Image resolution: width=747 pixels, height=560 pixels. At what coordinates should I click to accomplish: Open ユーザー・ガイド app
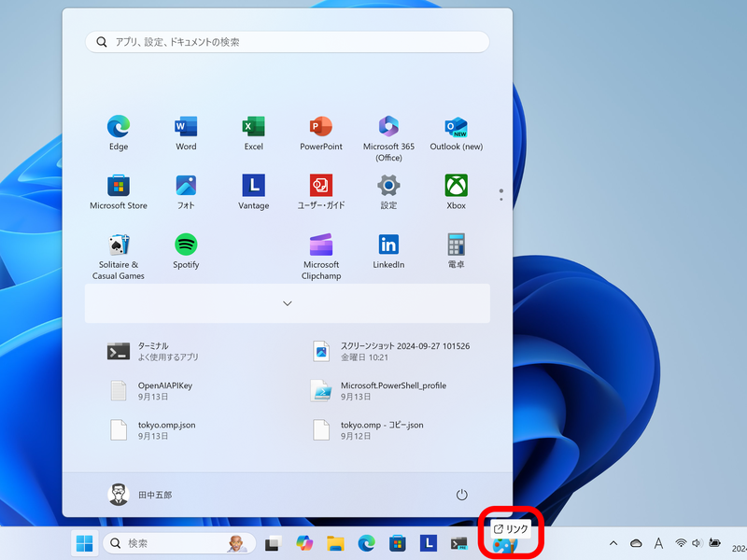click(321, 192)
